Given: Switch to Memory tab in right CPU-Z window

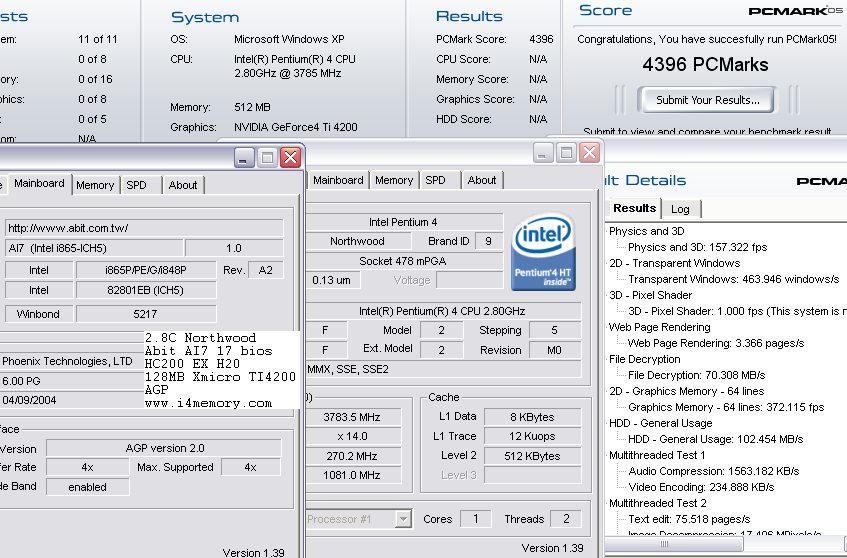Looking at the screenshot, I should (394, 180).
